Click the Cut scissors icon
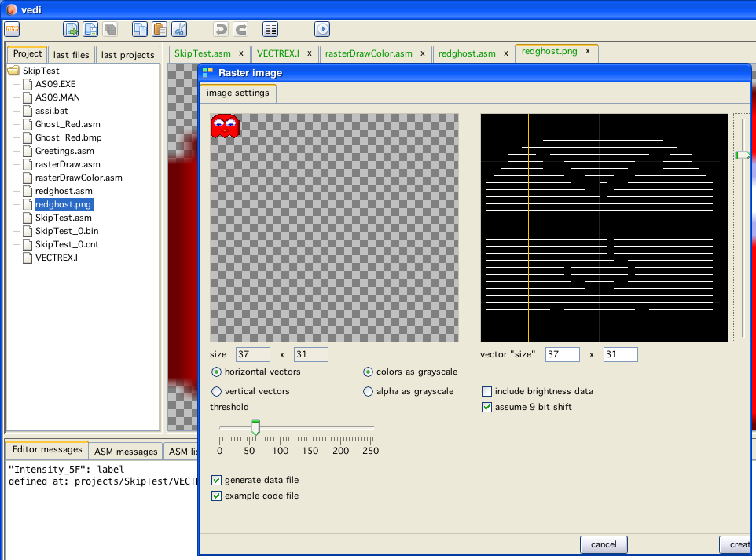The image size is (756, 560). (x=179, y=29)
